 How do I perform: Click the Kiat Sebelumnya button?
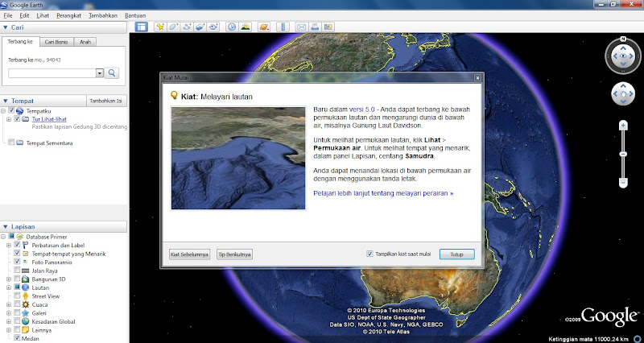[189, 254]
